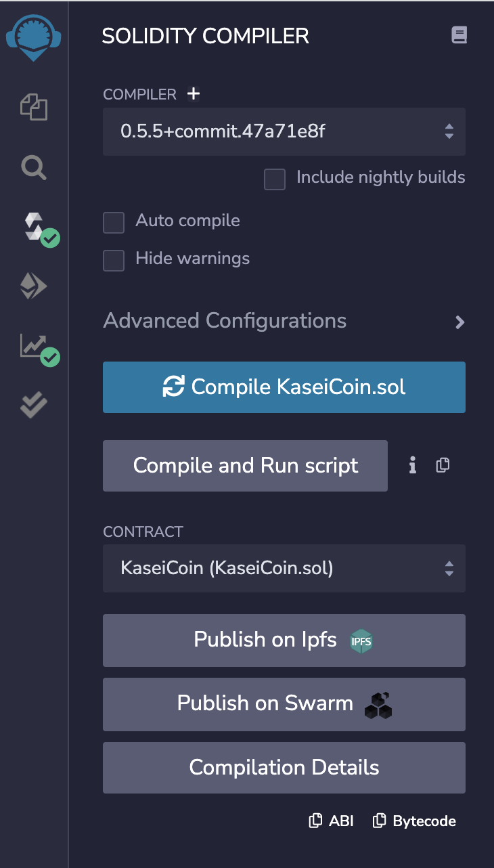Click the info icon beside Compile and Run script

tap(412, 465)
